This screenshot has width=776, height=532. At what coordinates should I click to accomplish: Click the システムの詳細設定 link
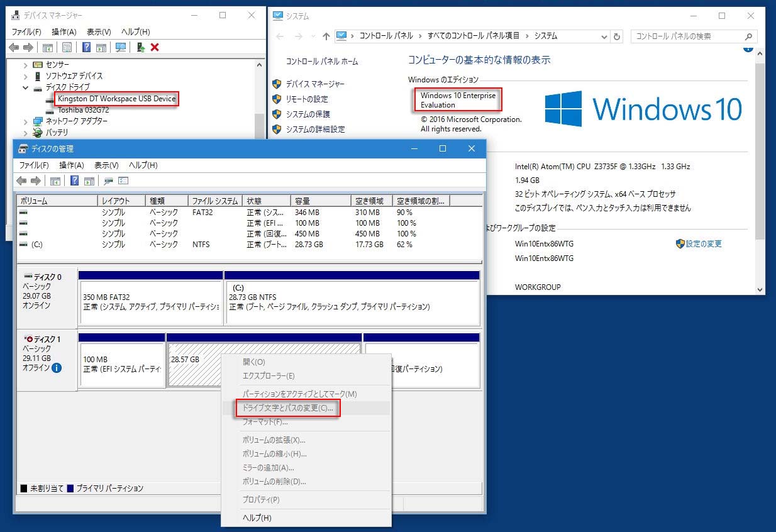tap(315, 130)
